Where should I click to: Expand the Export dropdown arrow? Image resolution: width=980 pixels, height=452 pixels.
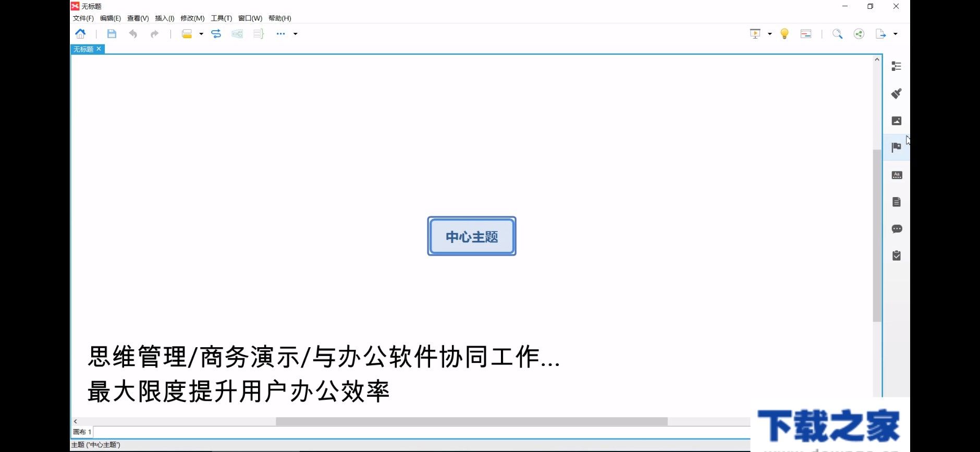[x=896, y=34]
